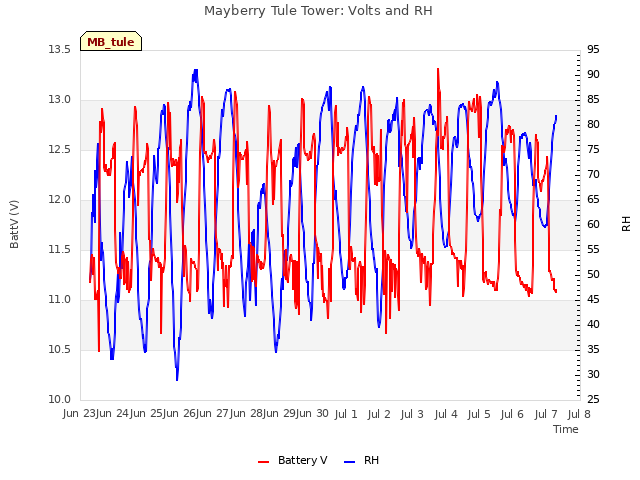Click the 50 right axis value
Viewport: 640px width, 480px height.
pos(593,274)
